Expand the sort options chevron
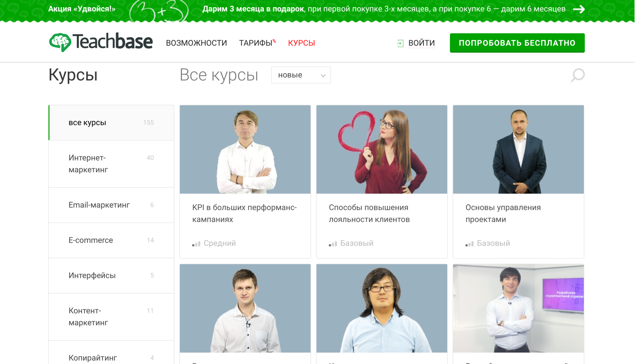 pos(323,75)
